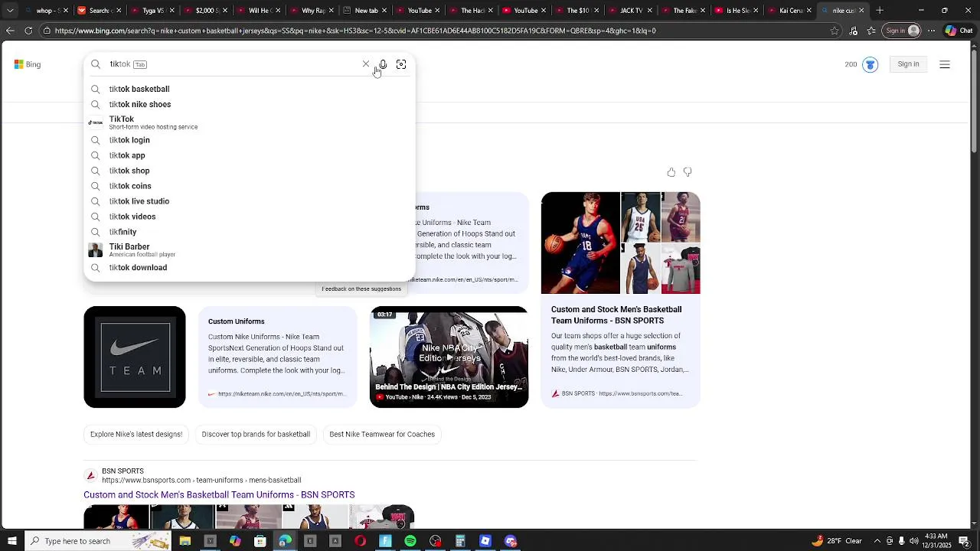
Task: Reload the page in the browser
Action: tap(28, 31)
